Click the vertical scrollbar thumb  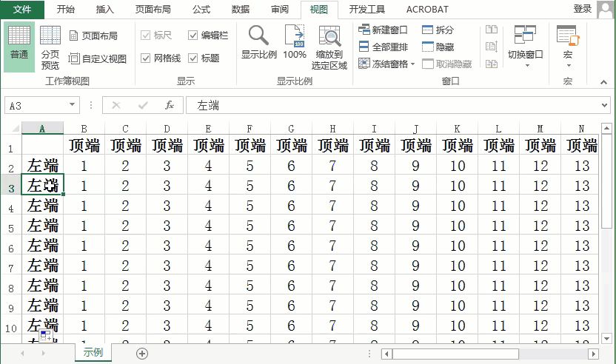pos(606,181)
